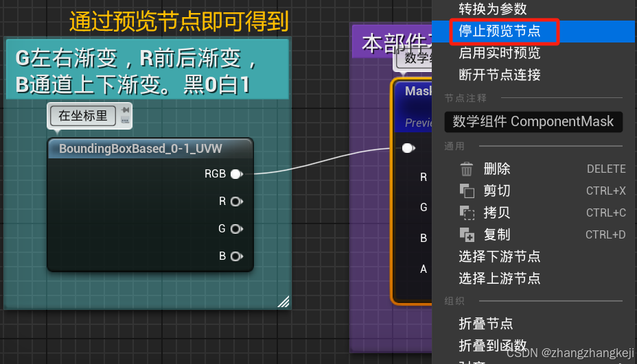637x364 pixels.
Task: Click the teal comment box corner grip
Action: pyautogui.click(x=283, y=302)
